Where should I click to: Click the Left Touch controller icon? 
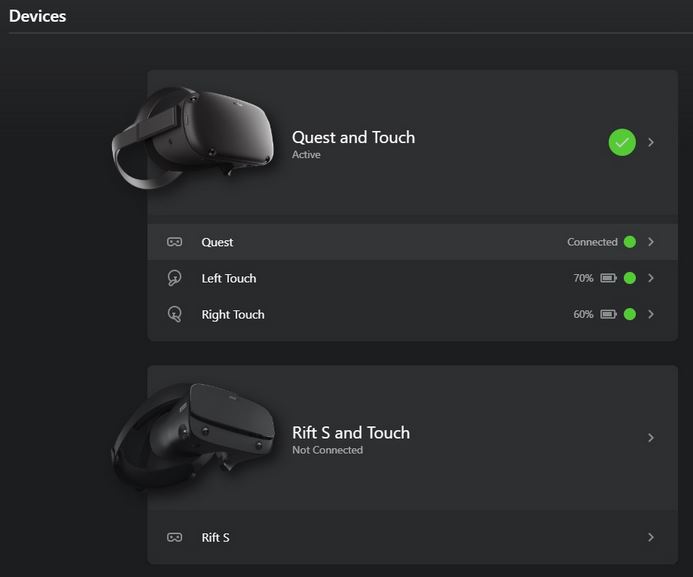(x=175, y=278)
